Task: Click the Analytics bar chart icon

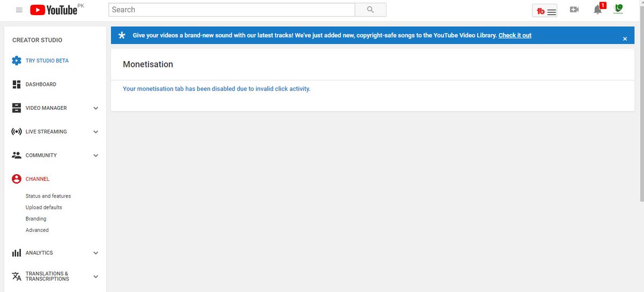Action: click(x=17, y=252)
